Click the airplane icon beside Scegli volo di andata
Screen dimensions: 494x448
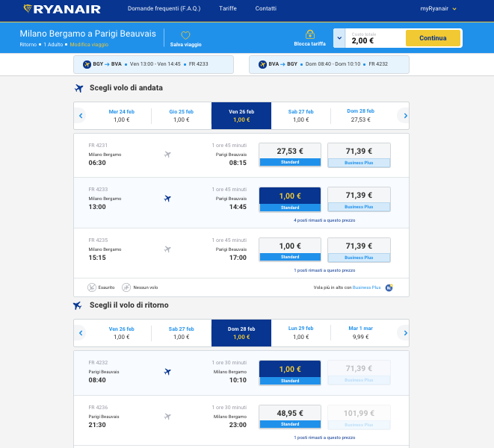click(x=79, y=88)
